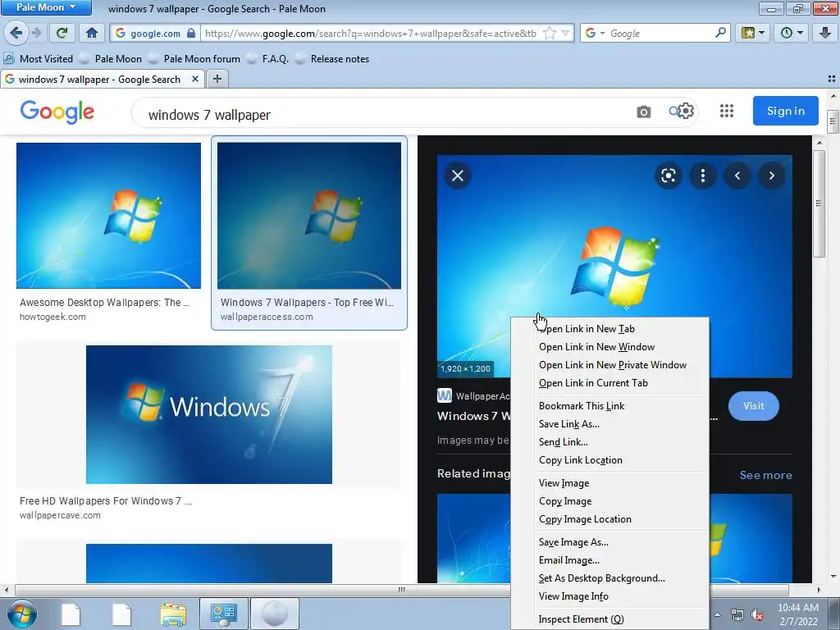Choose Copy Image Location
This screenshot has height=630, width=840.
[609, 519]
